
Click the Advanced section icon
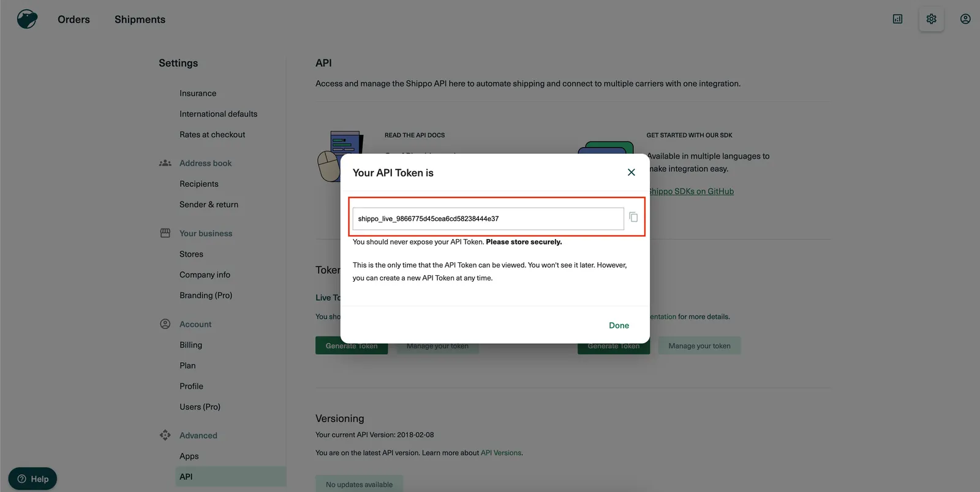(165, 435)
